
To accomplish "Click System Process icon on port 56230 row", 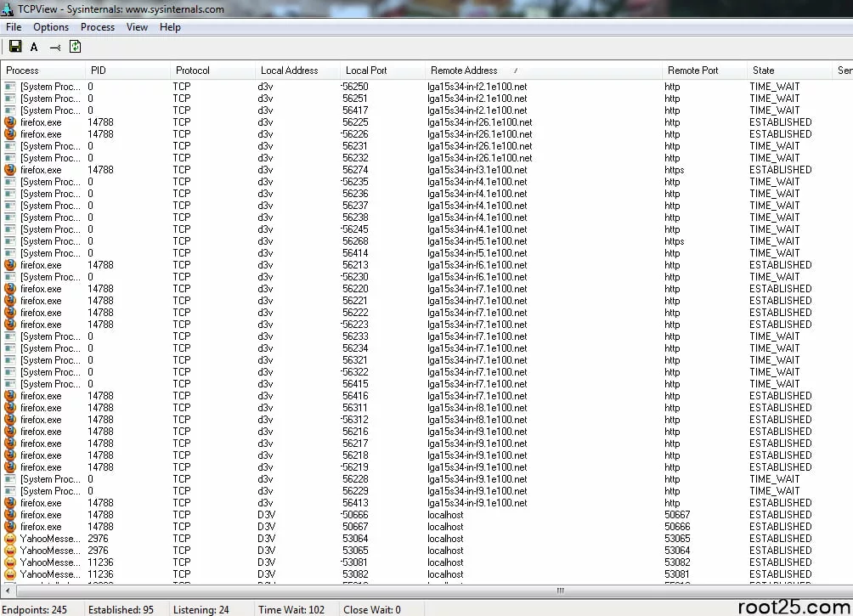I will click(10, 277).
